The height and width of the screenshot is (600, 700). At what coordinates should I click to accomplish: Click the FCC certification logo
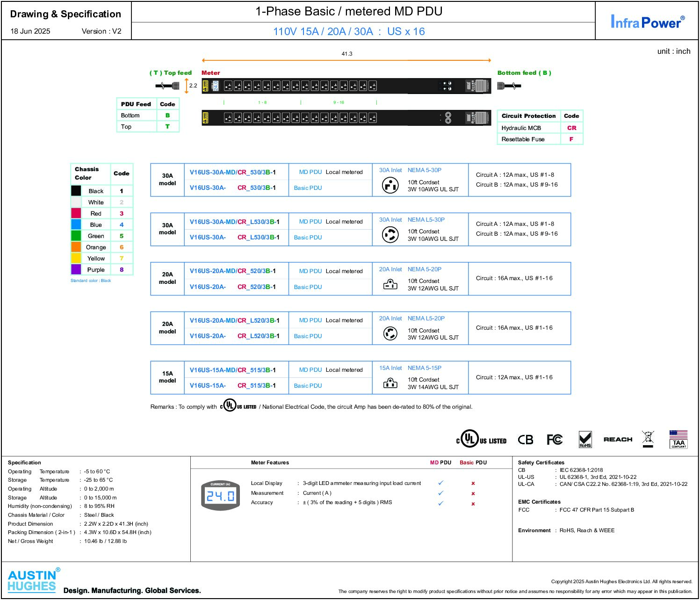coord(555,440)
